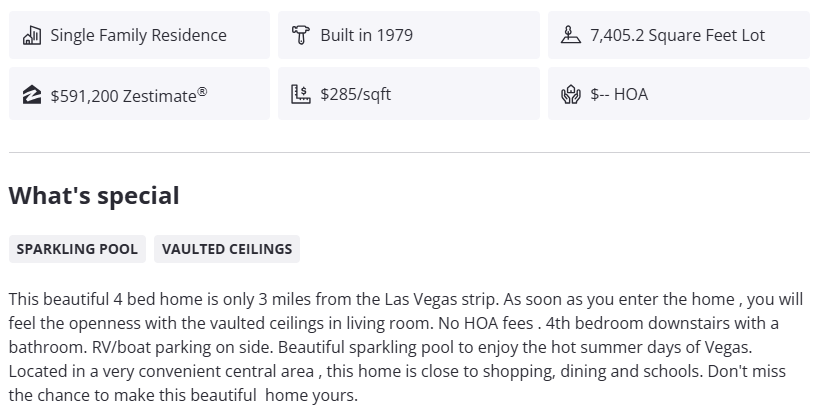This screenshot has width=825, height=412.
Task: Select the Built in 1979 text
Action: 366,36
